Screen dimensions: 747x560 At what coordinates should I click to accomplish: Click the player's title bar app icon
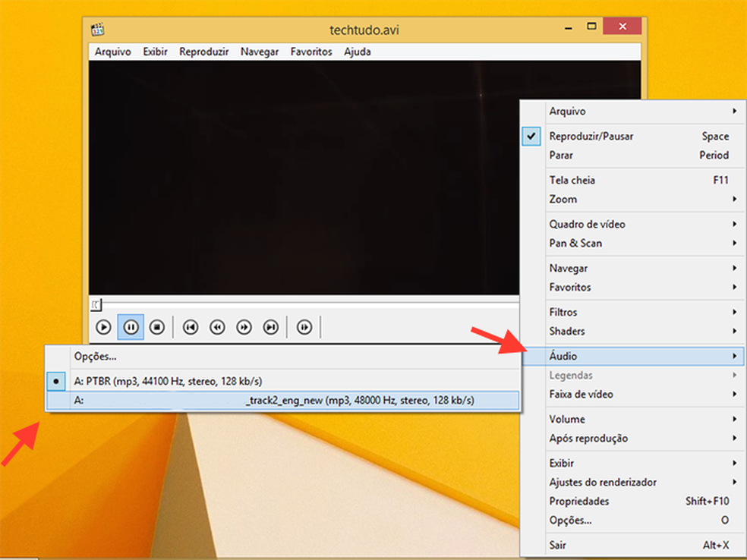pyautogui.click(x=97, y=30)
